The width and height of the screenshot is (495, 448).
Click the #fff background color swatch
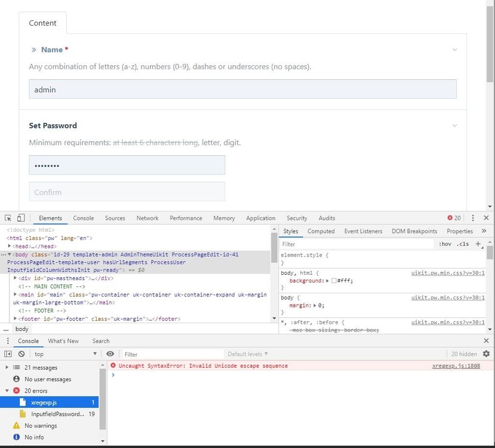coord(334,281)
